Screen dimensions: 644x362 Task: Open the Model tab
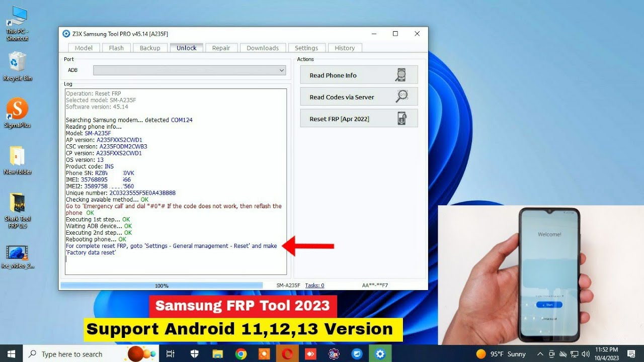(84, 48)
